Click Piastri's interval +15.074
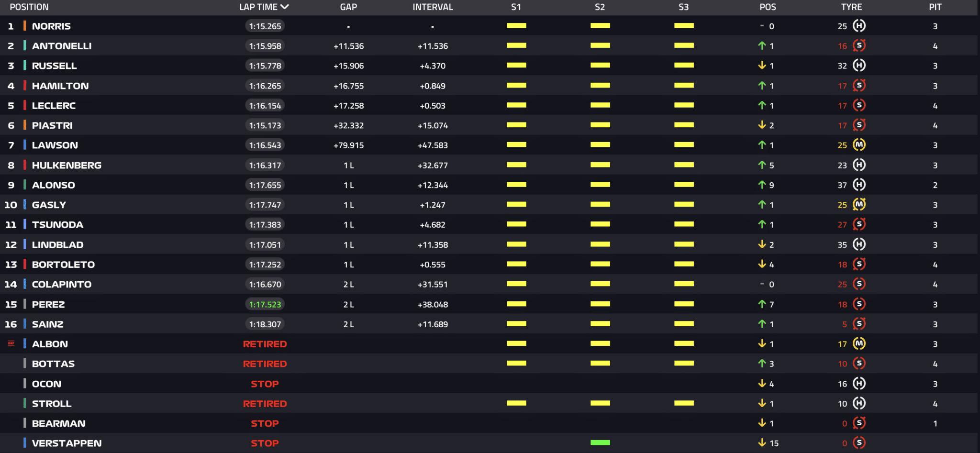Viewport: 980px width, 453px height. [x=433, y=126]
